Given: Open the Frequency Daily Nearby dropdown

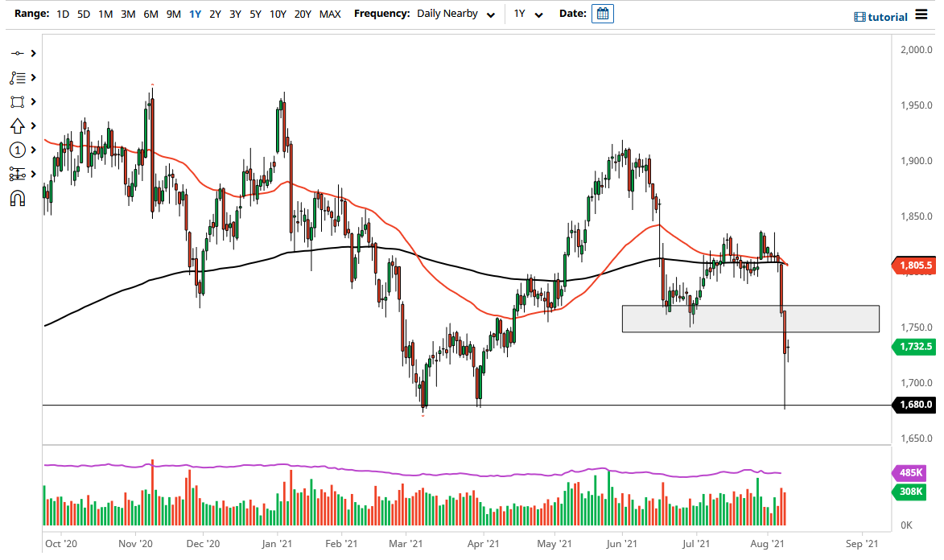Looking at the screenshot, I should pyautogui.click(x=456, y=14).
